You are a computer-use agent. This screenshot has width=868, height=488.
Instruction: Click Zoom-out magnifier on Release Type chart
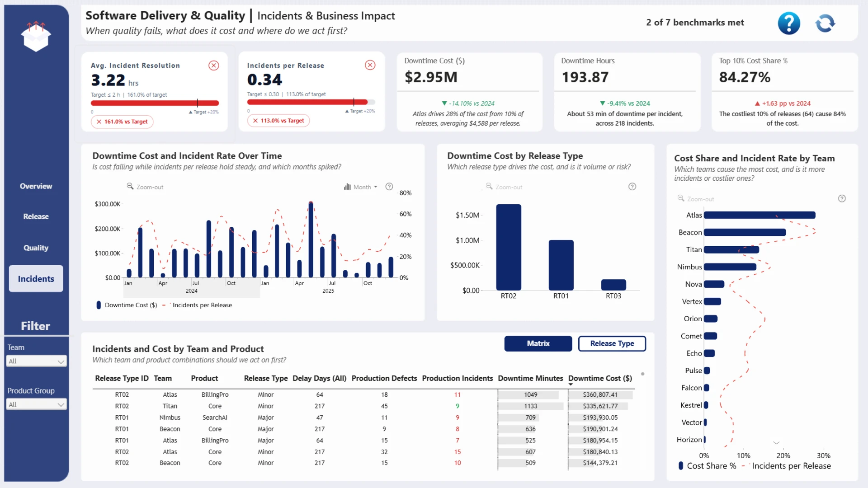click(489, 186)
